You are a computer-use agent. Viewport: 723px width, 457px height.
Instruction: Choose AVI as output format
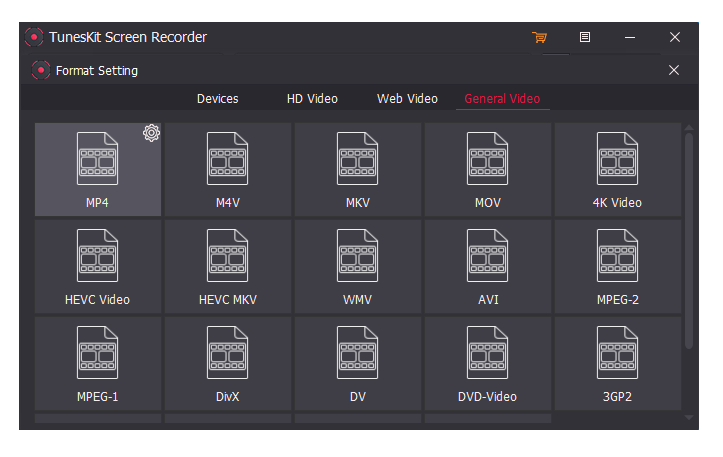pyautogui.click(x=487, y=266)
